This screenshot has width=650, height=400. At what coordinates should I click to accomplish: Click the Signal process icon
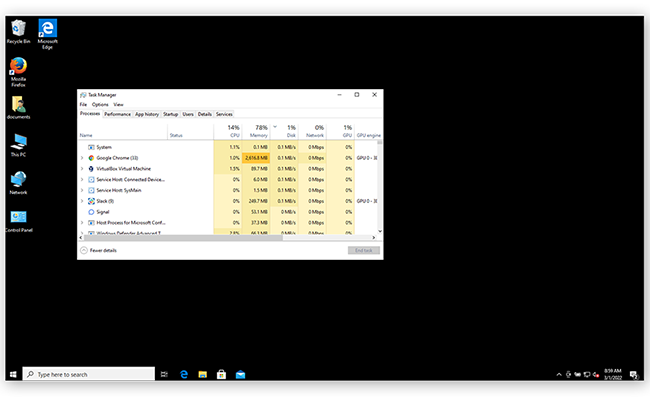point(91,212)
